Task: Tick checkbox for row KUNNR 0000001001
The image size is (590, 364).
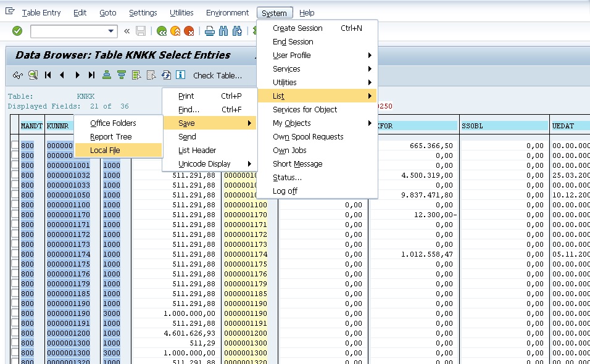Action: click(15, 165)
